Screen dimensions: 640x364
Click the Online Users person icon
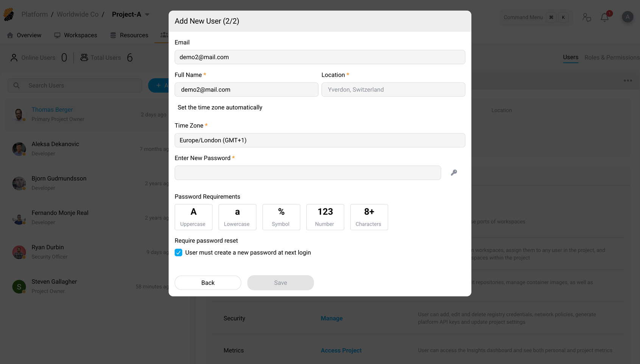(14, 57)
